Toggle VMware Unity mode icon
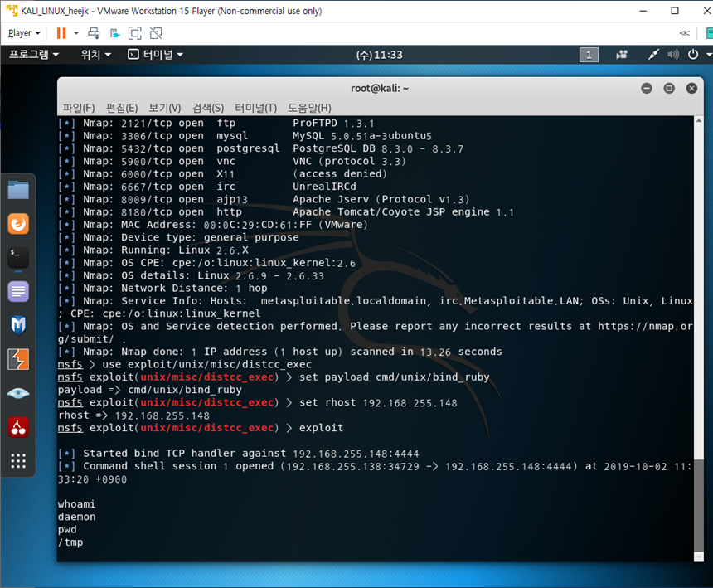 pos(156,33)
